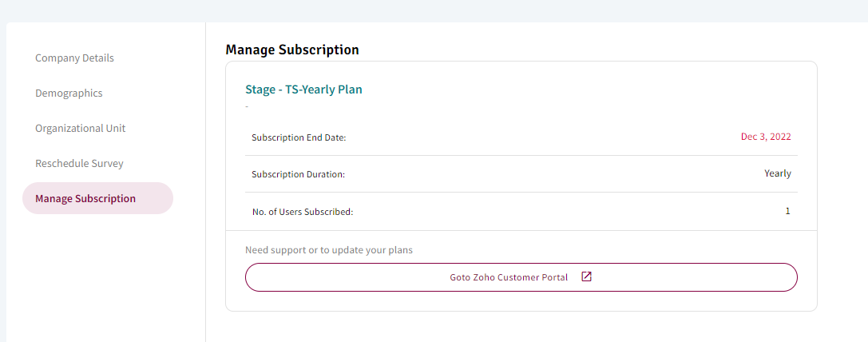Open the Company Details section

pos(74,58)
